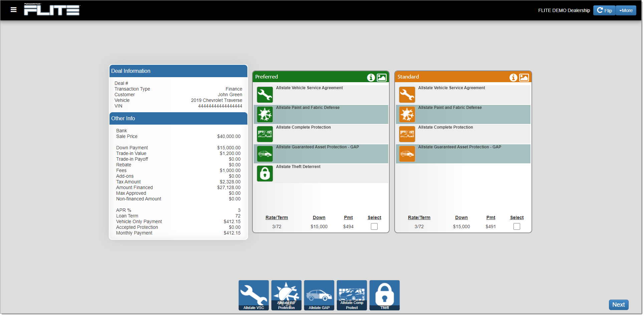
Task: Select the Preferred package checkbox
Action: (374, 226)
